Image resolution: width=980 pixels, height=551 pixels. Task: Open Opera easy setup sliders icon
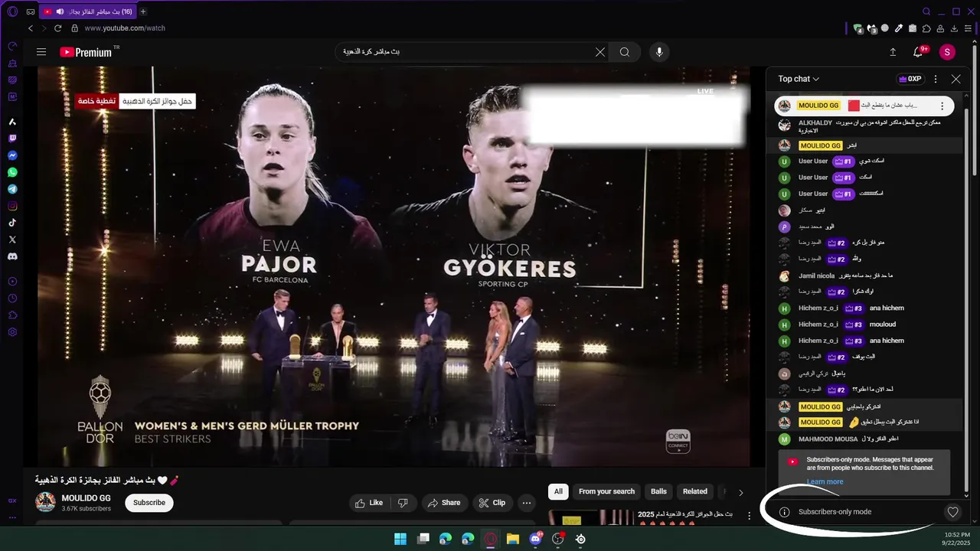pos(968,28)
